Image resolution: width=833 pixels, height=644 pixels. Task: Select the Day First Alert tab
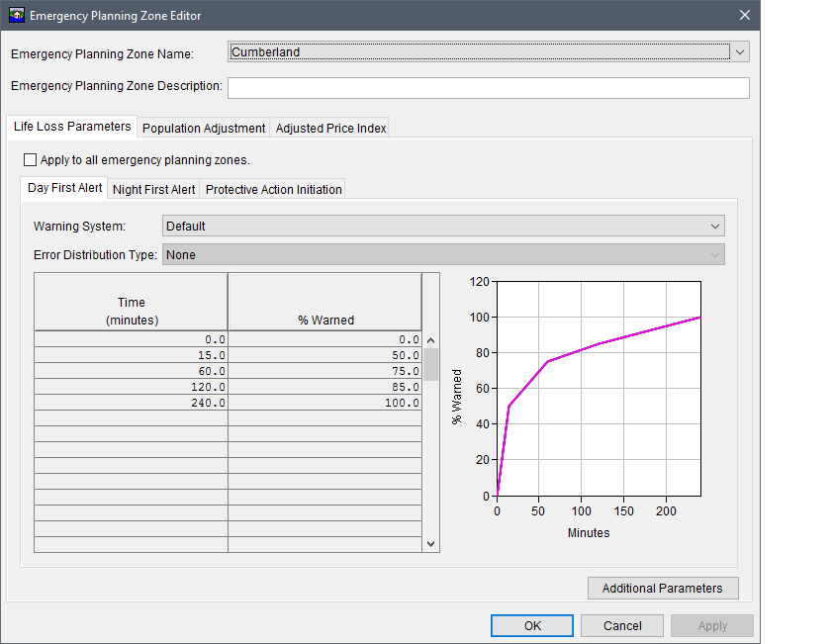point(64,188)
